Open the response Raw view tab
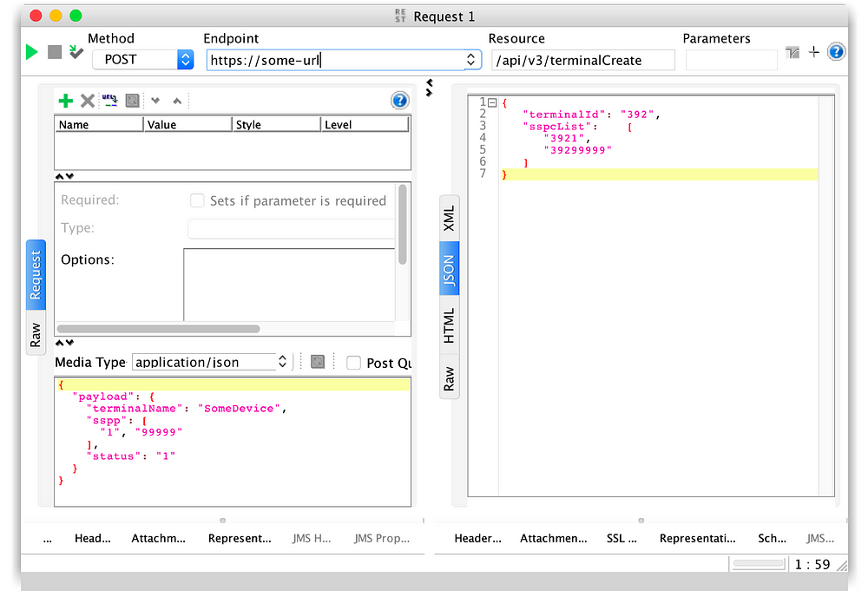Viewport: 868px width, 597px height. (449, 377)
